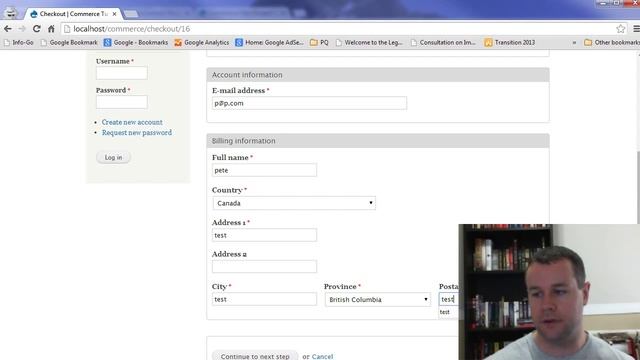This screenshot has height=360, width=640.
Task: Edit the Address 1 field
Action: [x=264, y=235]
